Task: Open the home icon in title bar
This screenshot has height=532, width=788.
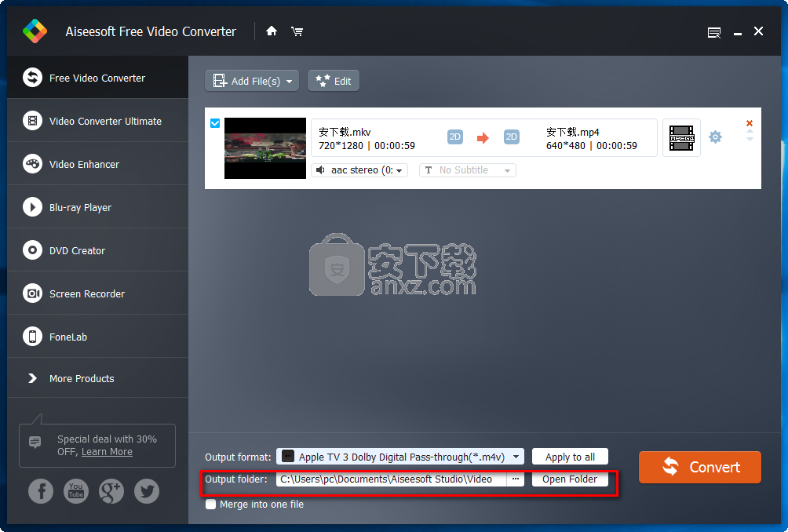Action: pos(272,31)
